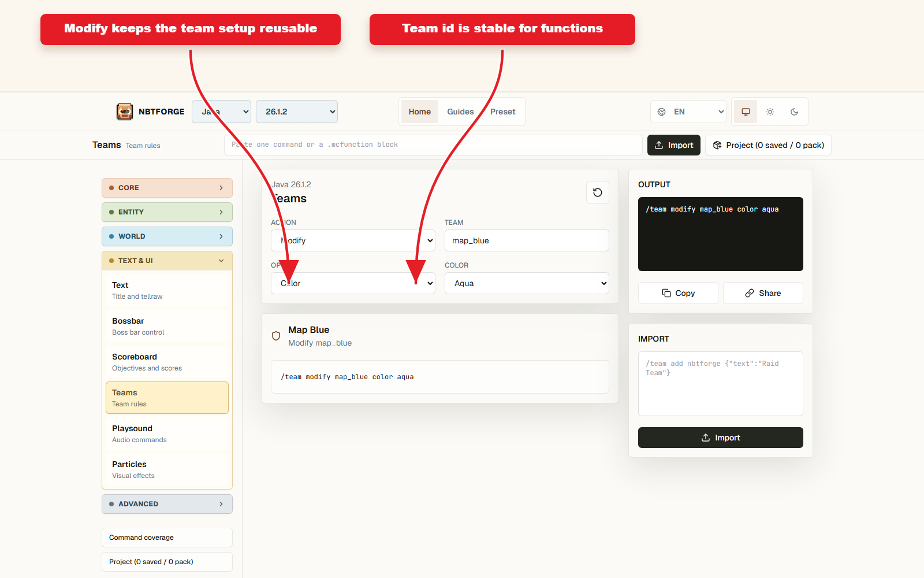Open the Preset tab
Screen dimensions: 924x578
click(x=502, y=112)
